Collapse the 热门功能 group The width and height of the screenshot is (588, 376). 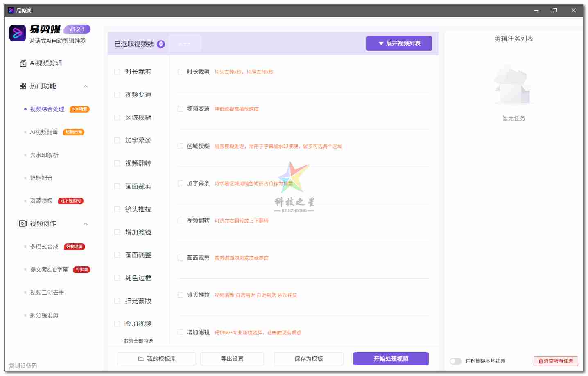85,86
